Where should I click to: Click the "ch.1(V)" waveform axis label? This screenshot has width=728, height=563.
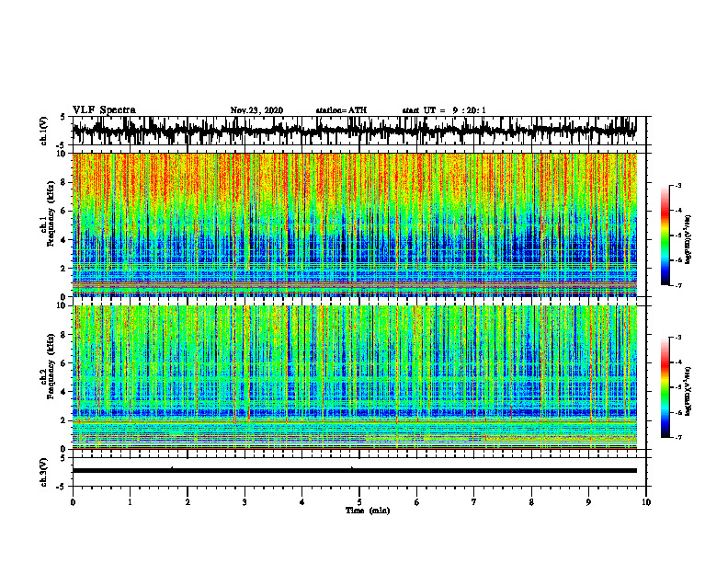43,131
